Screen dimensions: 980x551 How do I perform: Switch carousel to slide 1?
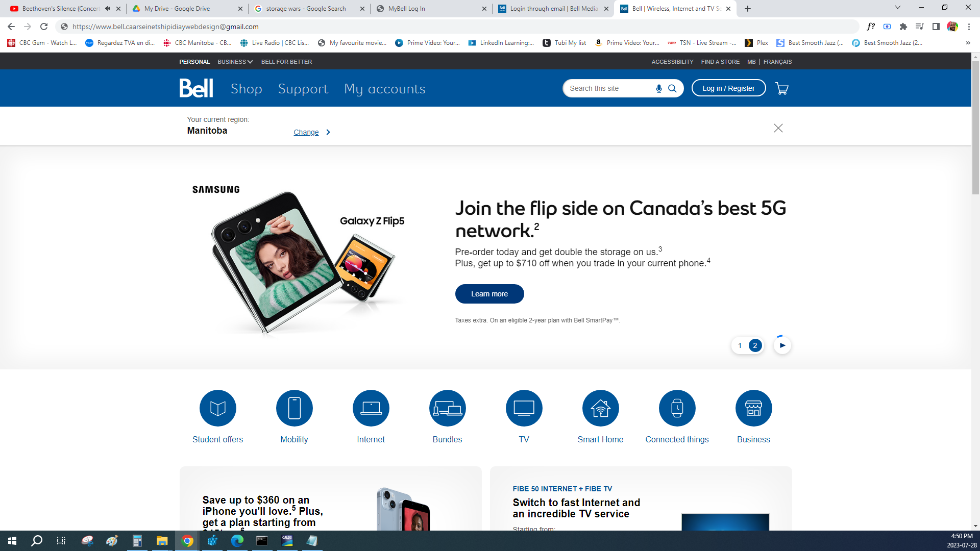740,345
